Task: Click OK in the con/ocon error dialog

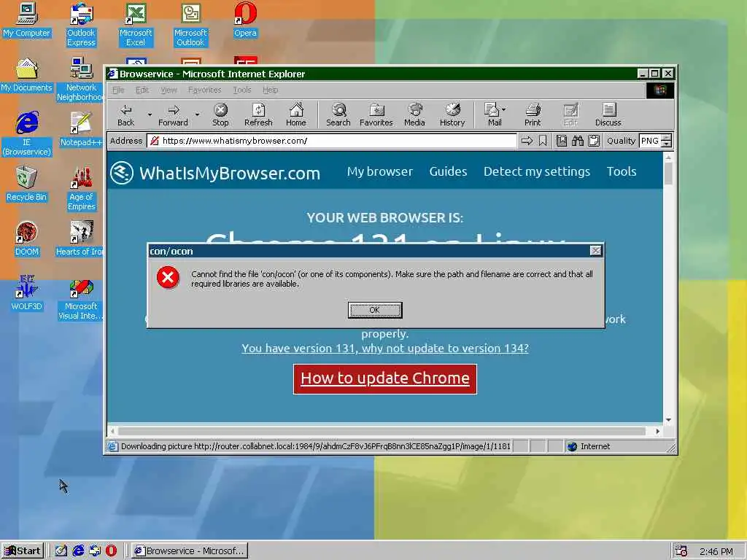Action: 375,310
